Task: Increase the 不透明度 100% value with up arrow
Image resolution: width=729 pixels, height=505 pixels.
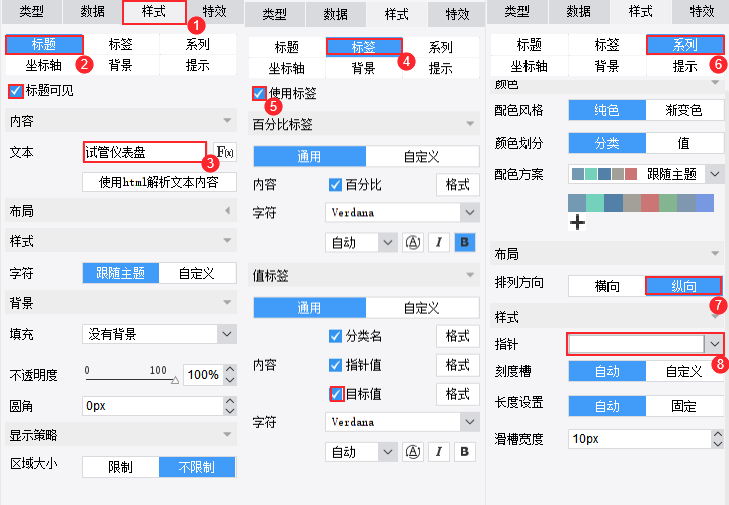Action: click(x=230, y=370)
